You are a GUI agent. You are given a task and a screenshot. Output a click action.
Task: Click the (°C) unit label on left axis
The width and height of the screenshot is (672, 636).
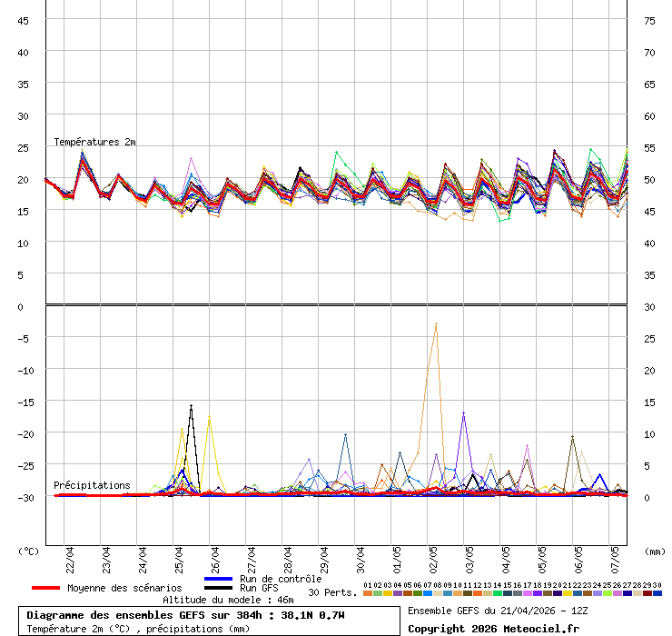tap(29, 551)
